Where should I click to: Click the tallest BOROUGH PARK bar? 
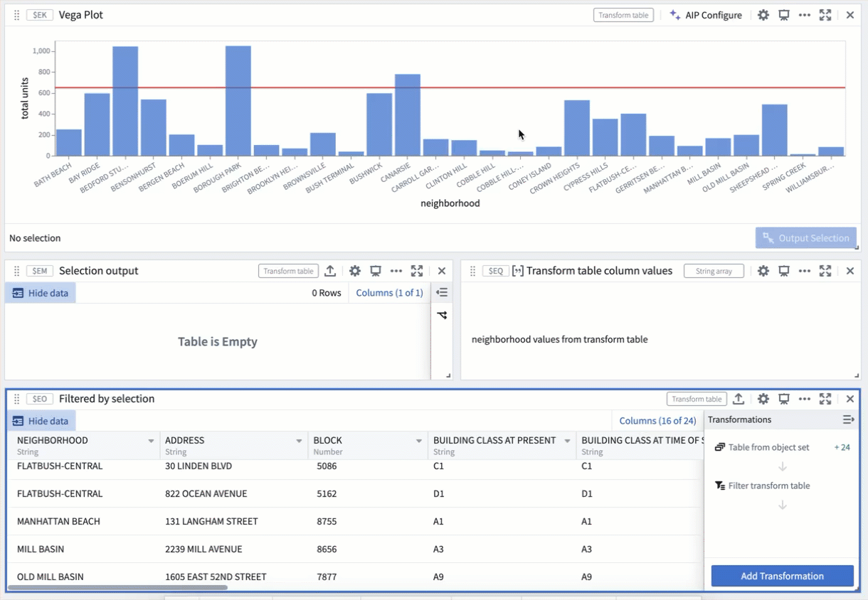238,101
